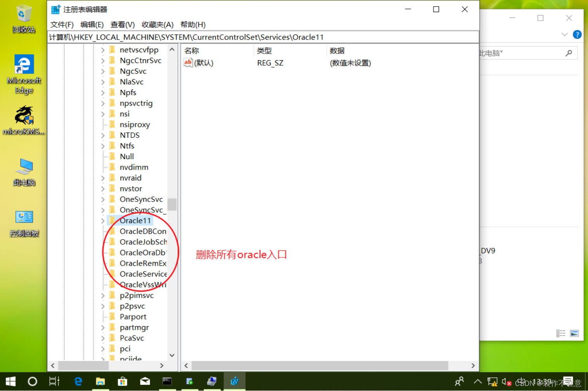Click Explorer window's search magnifier icon
This screenshot has width=588, height=391.
click(x=569, y=53)
